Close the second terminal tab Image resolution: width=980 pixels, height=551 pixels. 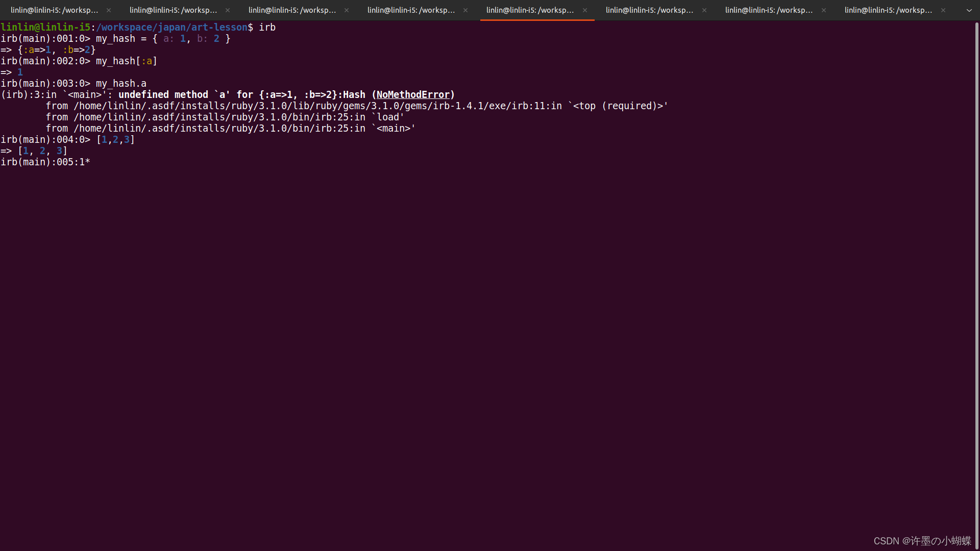tap(228, 10)
